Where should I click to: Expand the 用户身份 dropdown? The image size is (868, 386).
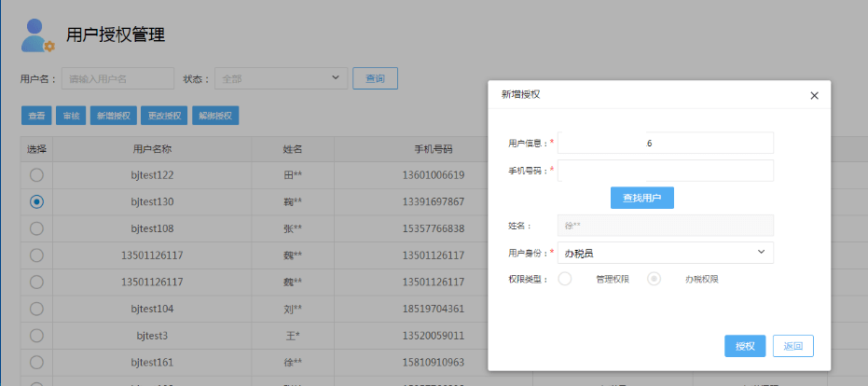pos(665,253)
